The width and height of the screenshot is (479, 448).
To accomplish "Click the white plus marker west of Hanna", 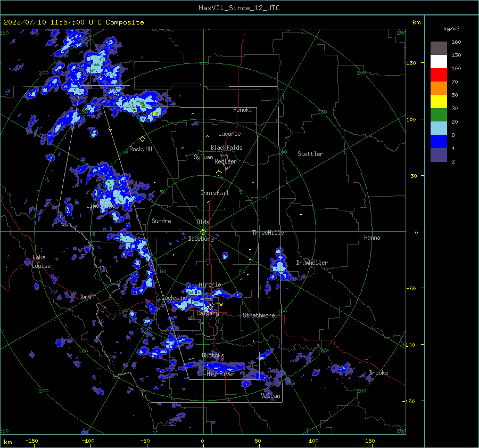I will click(301, 214).
